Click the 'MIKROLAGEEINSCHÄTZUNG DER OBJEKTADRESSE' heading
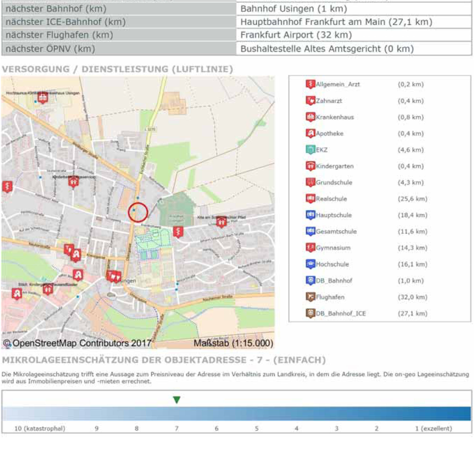The image size is (476, 450). (x=124, y=360)
